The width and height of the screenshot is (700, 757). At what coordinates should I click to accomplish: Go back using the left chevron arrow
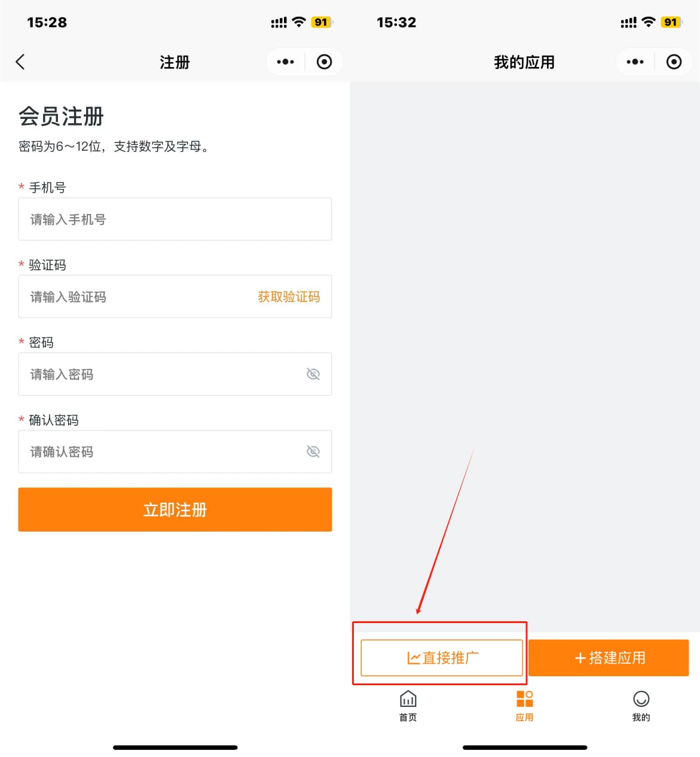pos(20,62)
